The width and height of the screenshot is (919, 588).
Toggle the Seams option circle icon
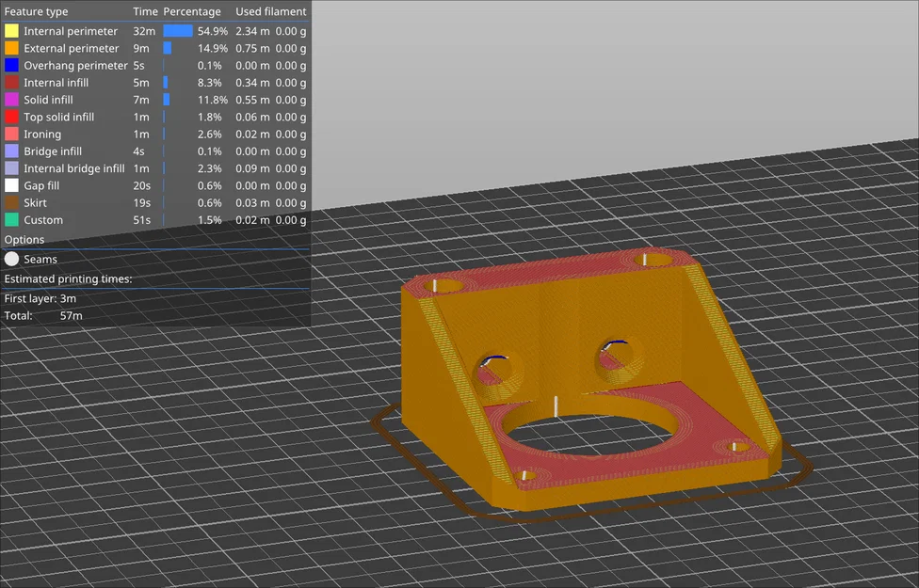coord(11,259)
